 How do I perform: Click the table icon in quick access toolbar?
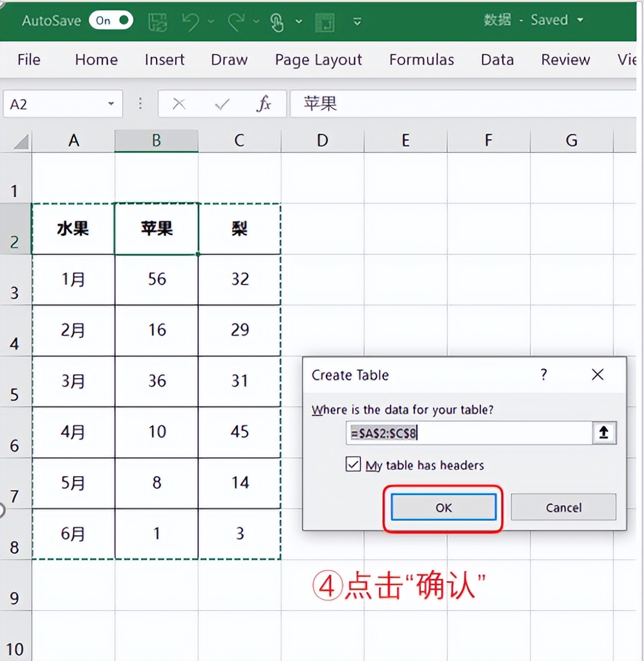[325, 22]
